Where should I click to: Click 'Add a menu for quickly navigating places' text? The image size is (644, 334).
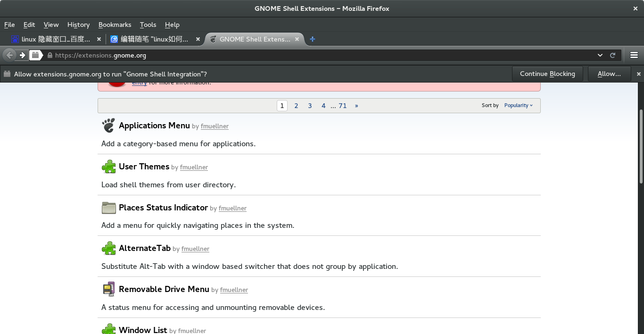pos(198,225)
